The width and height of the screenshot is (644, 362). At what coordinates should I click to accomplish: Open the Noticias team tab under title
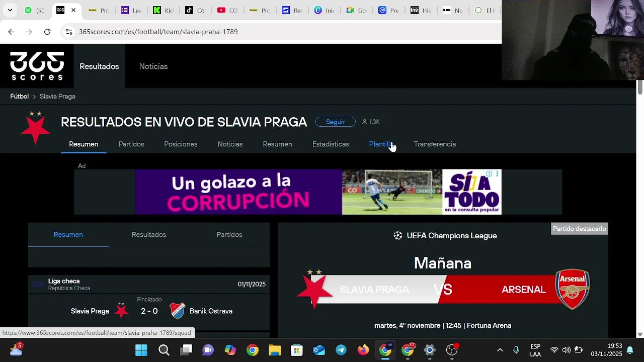pyautogui.click(x=230, y=144)
